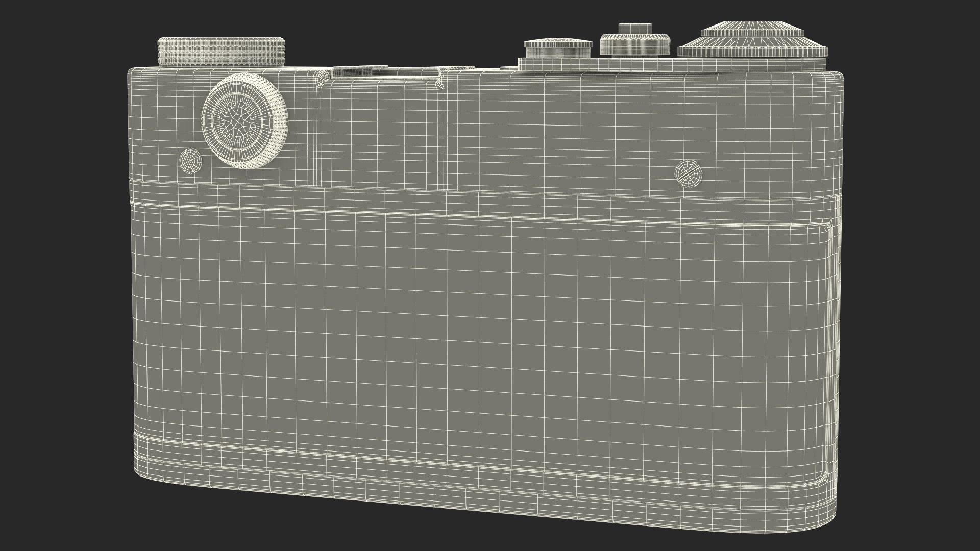The height and width of the screenshot is (551, 980).
Task: Click the top left rounded corner of body
Action: pyautogui.click(x=133, y=74)
